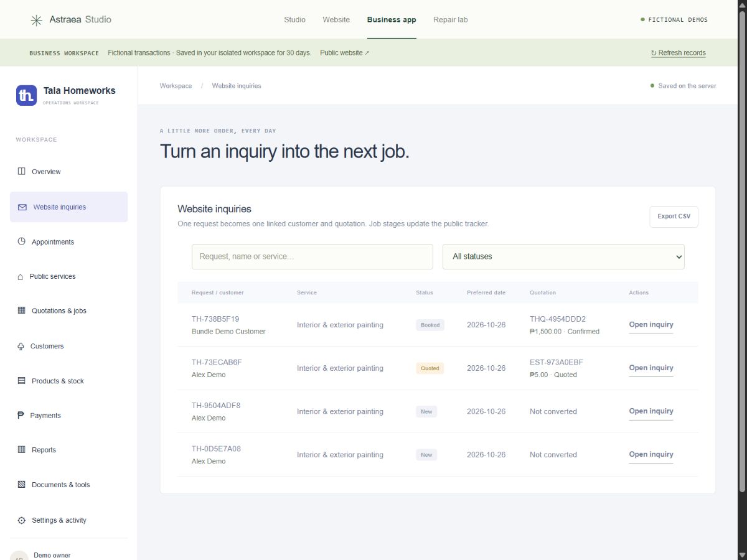Open the Customers section
The height and width of the screenshot is (560, 747).
69,346
